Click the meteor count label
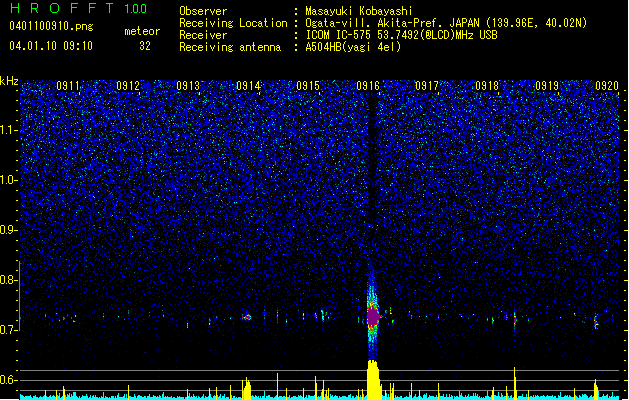The width and height of the screenshot is (629, 400). click(142, 31)
